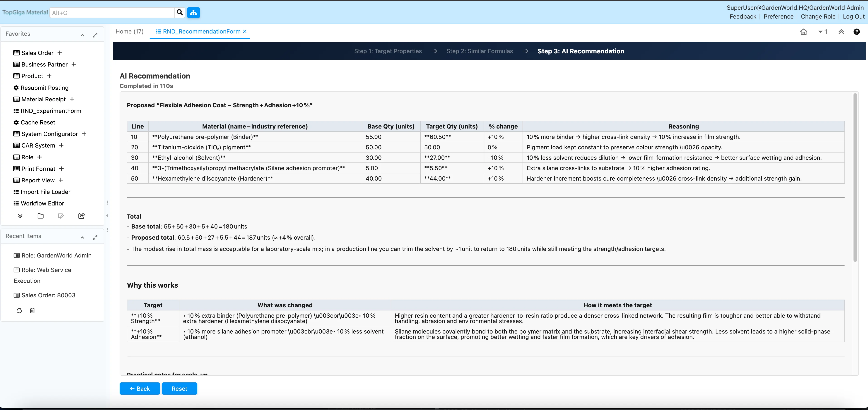Click the Alt+G search input field
This screenshot has width=868, height=410.
112,13
